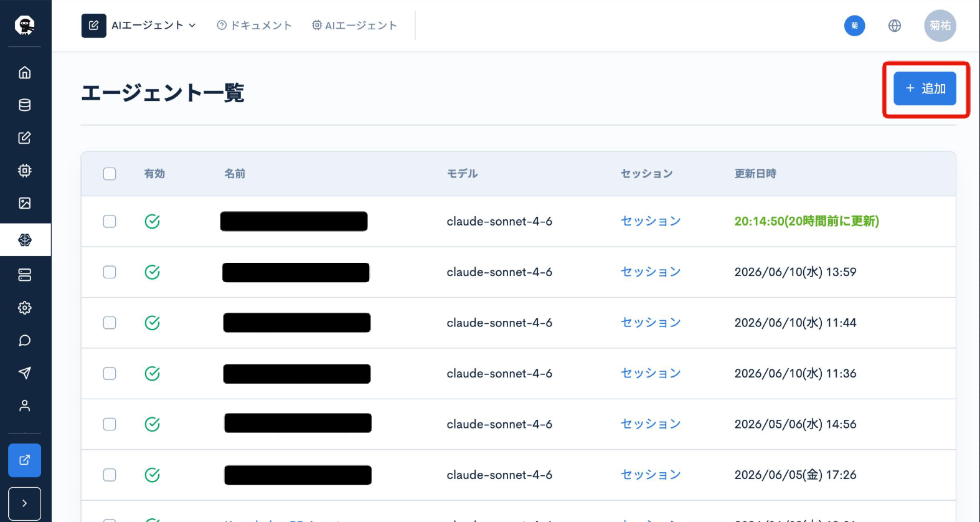This screenshot has height=522, width=980.
Task: Open セッション link for 20:14:50 row
Action: point(651,221)
